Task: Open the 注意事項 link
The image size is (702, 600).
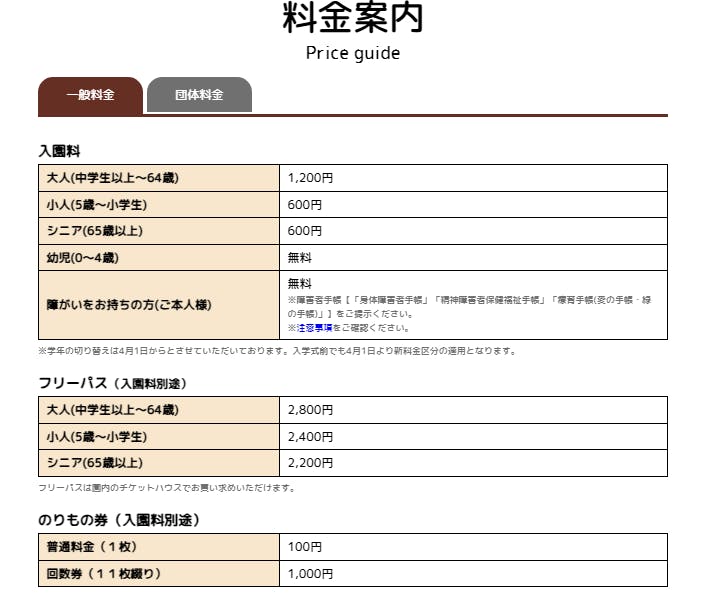Action: coord(315,327)
